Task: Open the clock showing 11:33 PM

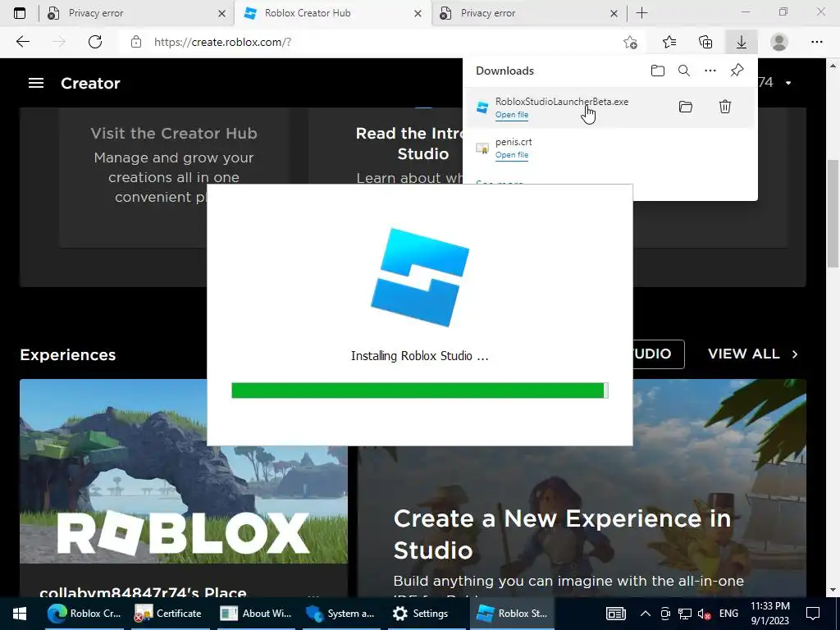Action: click(x=769, y=614)
